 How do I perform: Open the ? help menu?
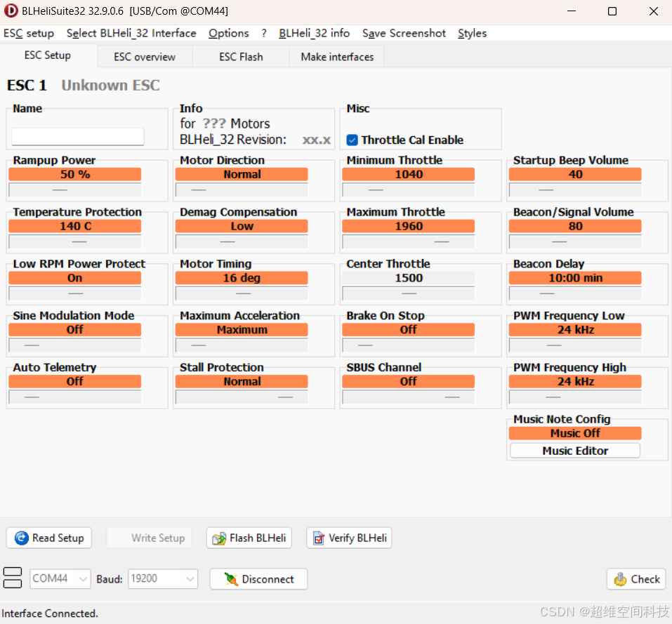264,34
